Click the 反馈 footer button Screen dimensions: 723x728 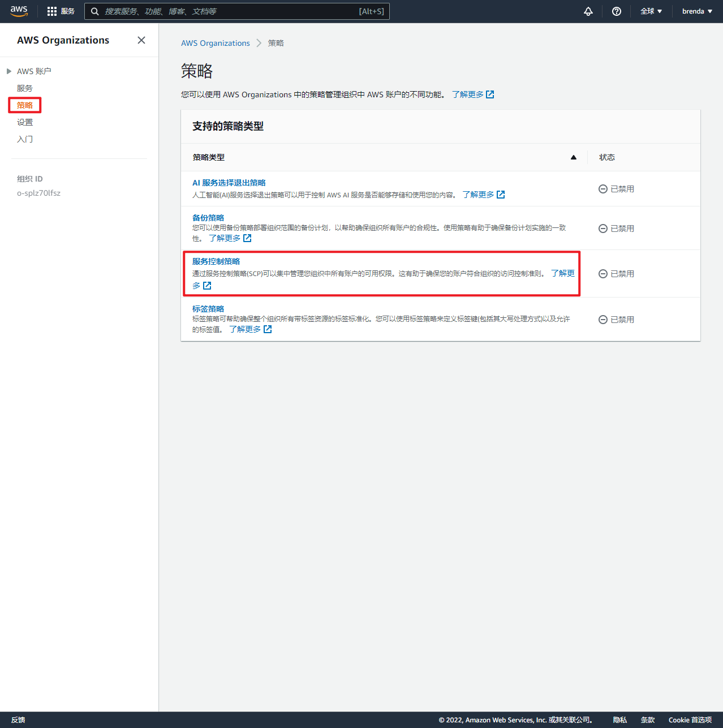pos(18,720)
